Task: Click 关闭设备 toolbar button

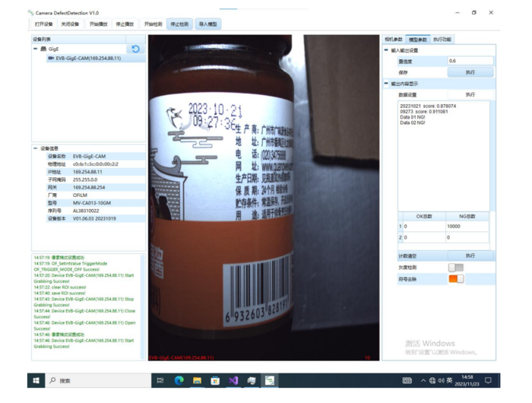Action: click(x=70, y=24)
